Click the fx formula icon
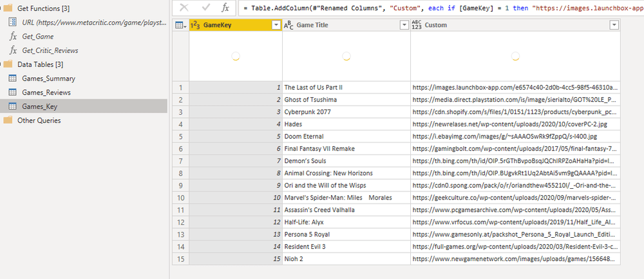Viewport: 644px width, 279px height. tap(225, 7)
